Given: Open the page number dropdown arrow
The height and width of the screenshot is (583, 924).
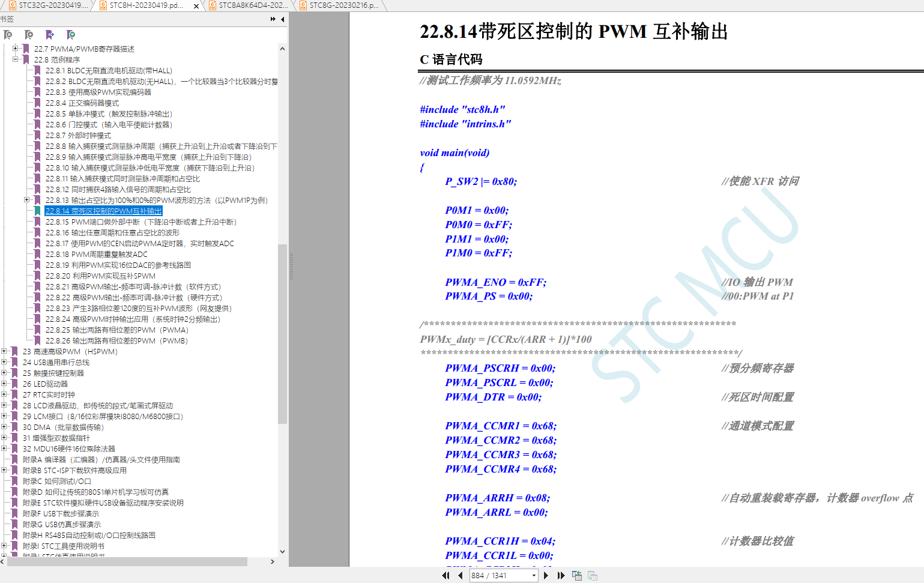Looking at the screenshot, I should pos(534,575).
